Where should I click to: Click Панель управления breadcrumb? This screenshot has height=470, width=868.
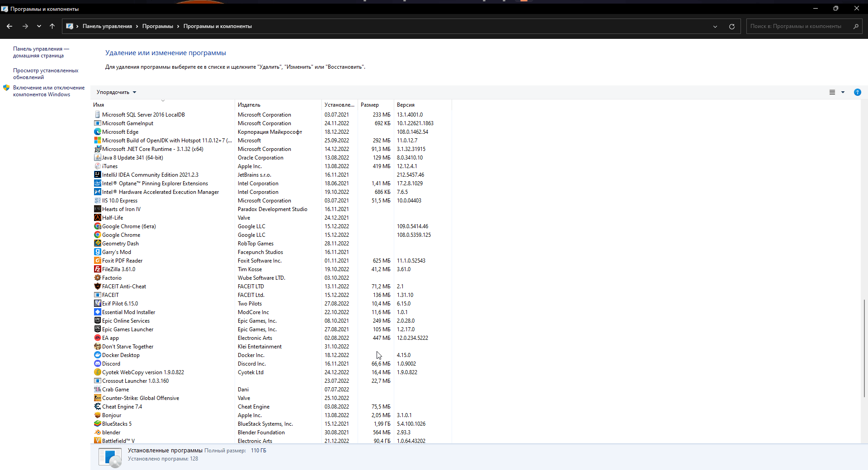pos(107,26)
